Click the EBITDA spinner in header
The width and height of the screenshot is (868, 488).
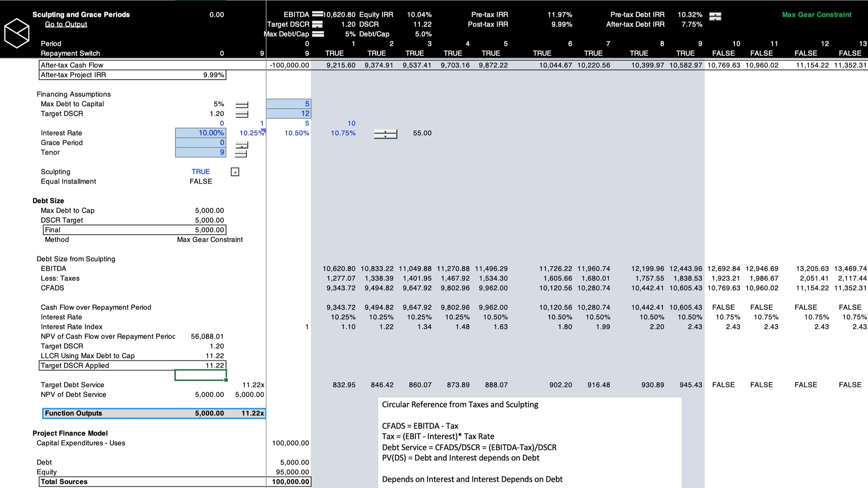[x=317, y=14]
